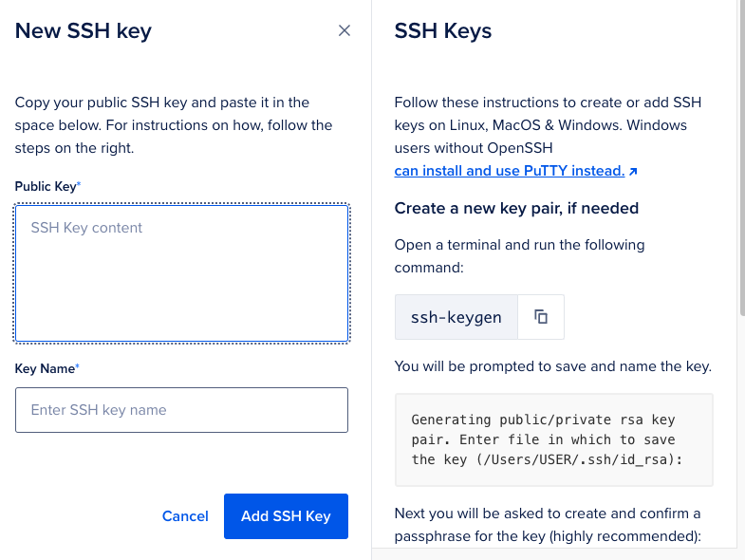745x560 pixels.
Task: Click the 'Create a new key pair' heading
Action: click(516, 208)
